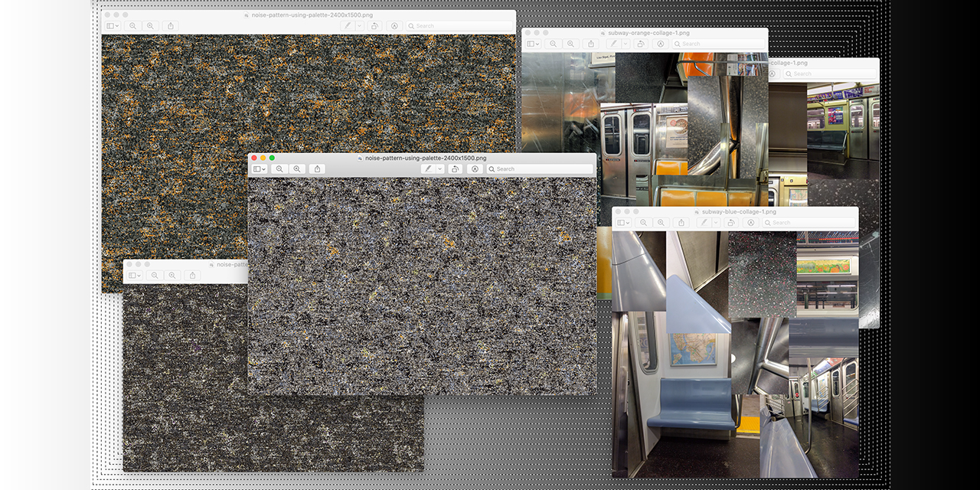This screenshot has height=490, width=980.
Task: Zoom in on the subway-orange-collage-1.png window
Action: point(570,44)
